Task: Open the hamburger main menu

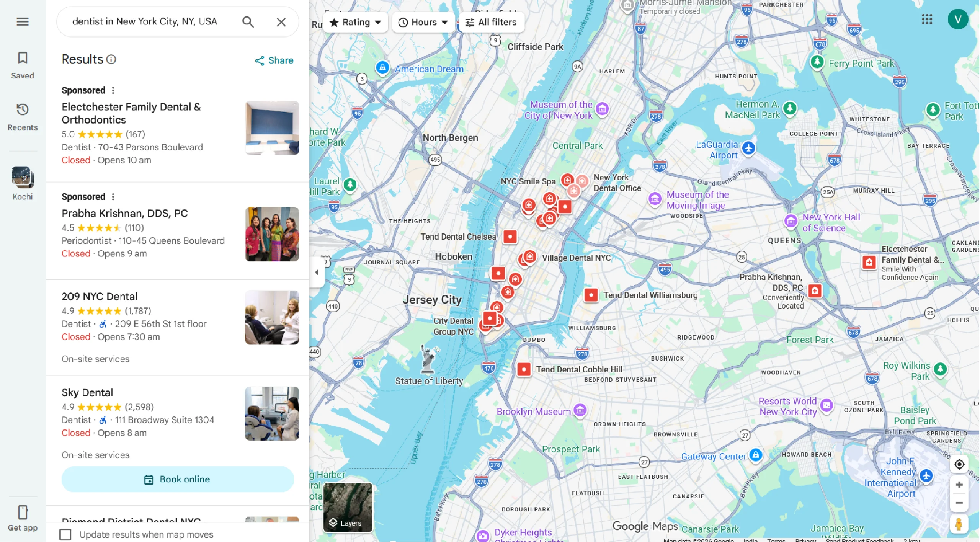Action: tap(23, 21)
